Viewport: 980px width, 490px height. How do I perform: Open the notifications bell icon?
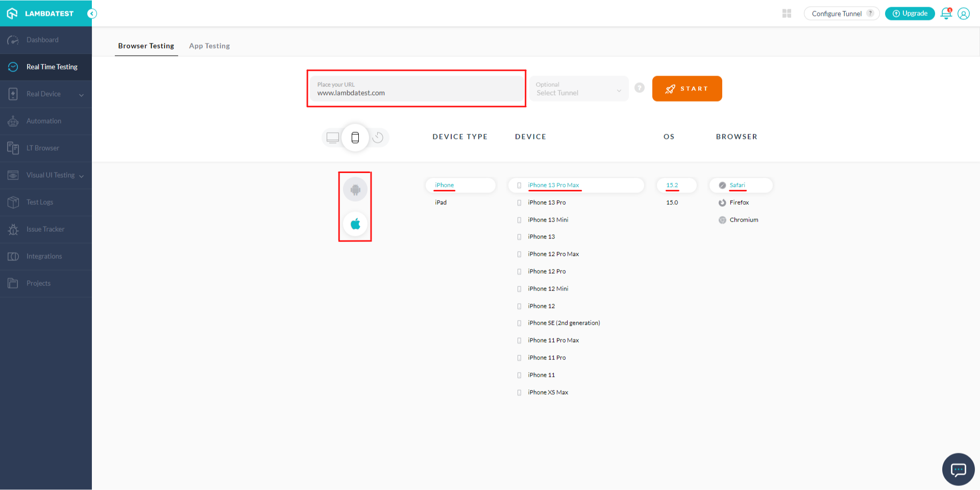pyautogui.click(x=946, y=14)
